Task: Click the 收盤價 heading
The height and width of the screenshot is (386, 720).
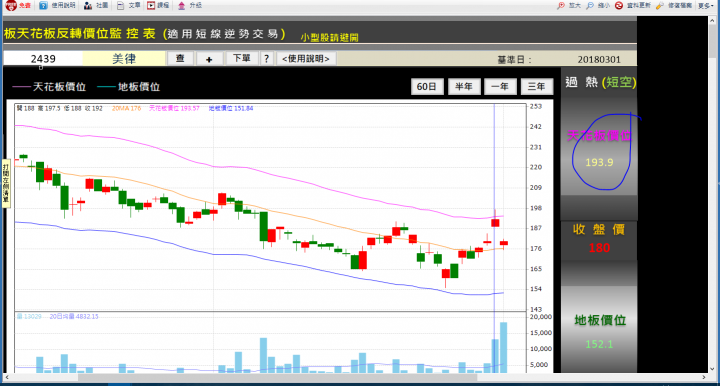Action: (x=599, y=229)
